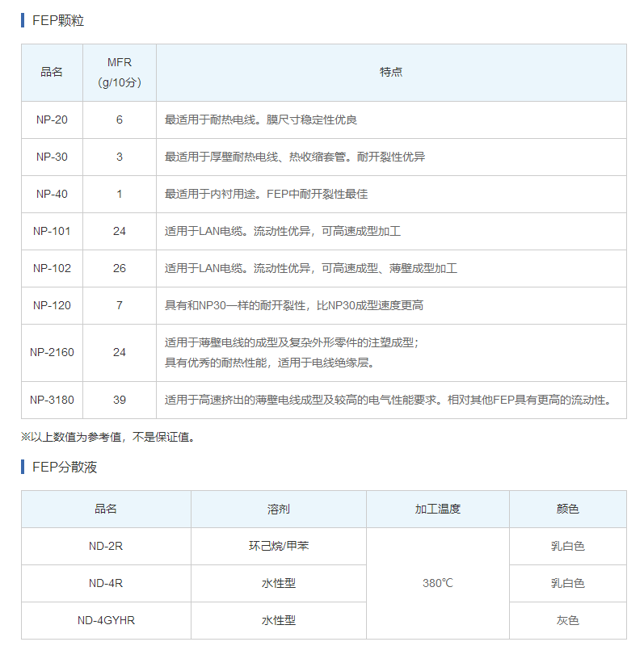The width and height of the screenshot is (644, 646).
Task: Click the MFR (g/10分) column header
Action: coord(120,73)
